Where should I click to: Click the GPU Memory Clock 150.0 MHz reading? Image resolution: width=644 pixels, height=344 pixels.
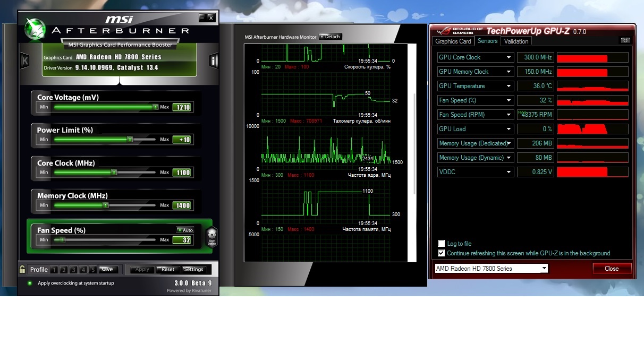[535, 72]
